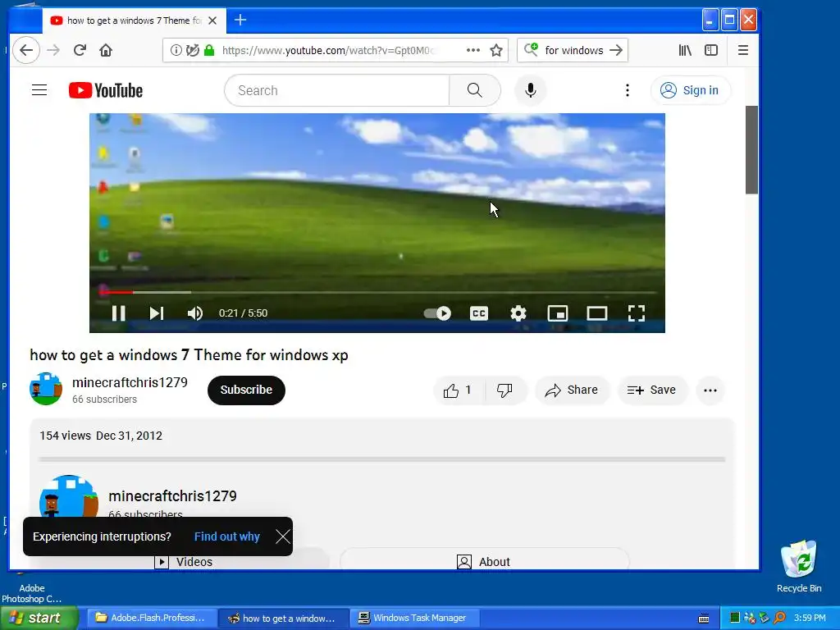Open tracking protection shield icon
The image size is (840, 630).
tap(192, 50)
